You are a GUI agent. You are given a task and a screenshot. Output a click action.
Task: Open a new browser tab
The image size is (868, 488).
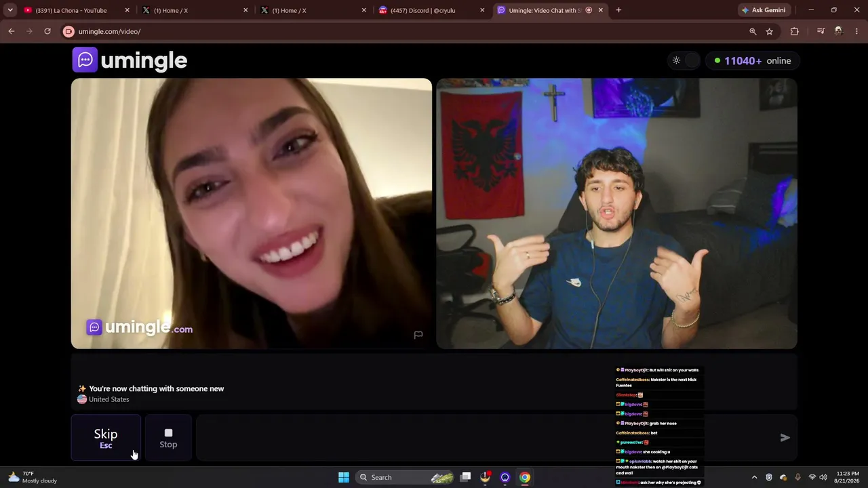(618, 10)
